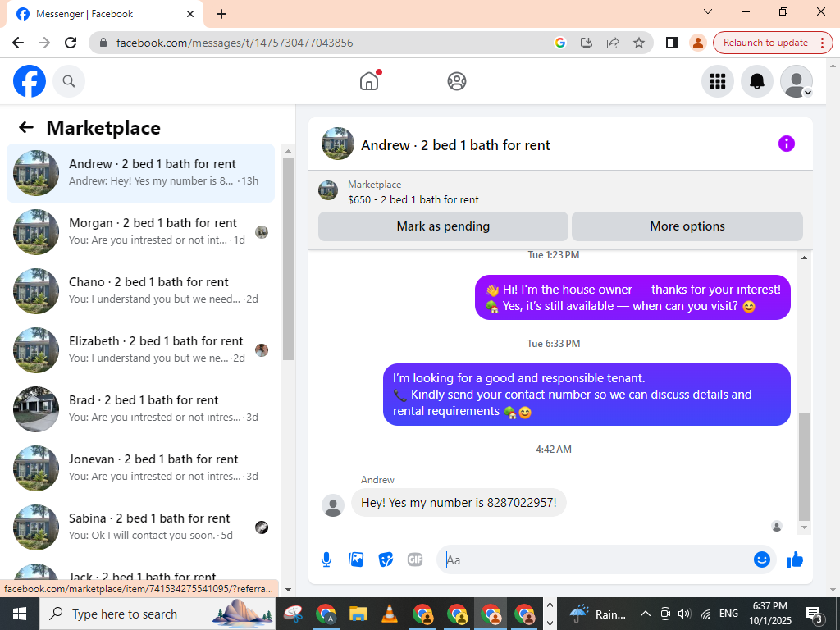Mark listing as pending
Image resolution: width=840 pixels, height=630 pixels.
pyautogui.click(x=443, y=226)
